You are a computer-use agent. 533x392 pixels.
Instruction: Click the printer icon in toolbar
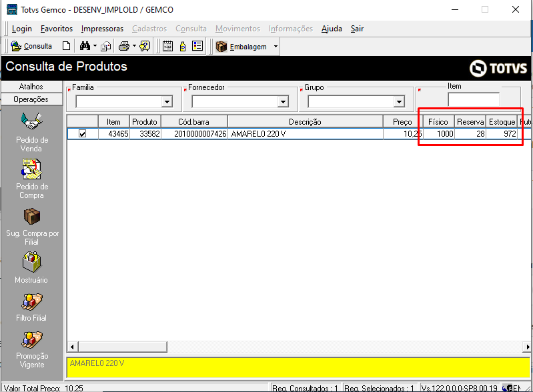click(124, 46)
